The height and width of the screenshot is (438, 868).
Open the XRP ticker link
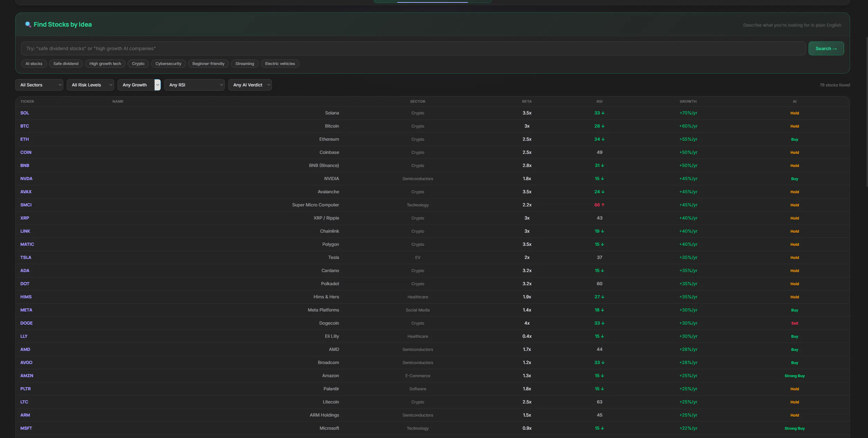point(25,218)
